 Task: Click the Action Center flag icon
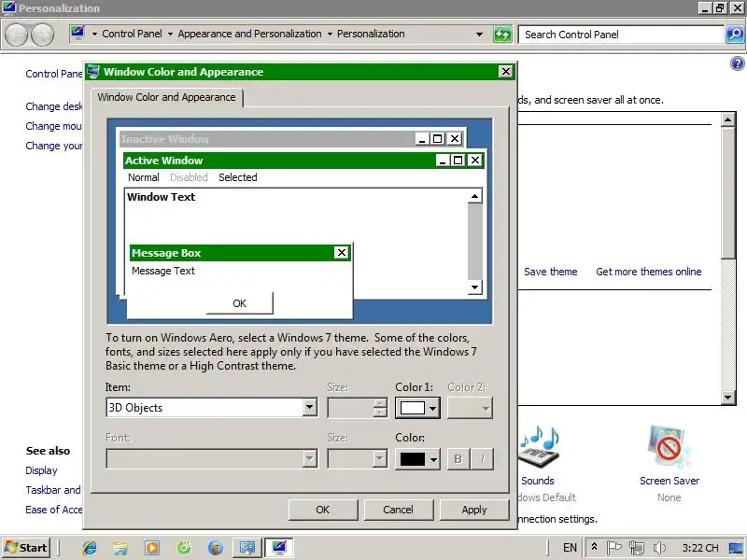(613, 548)
